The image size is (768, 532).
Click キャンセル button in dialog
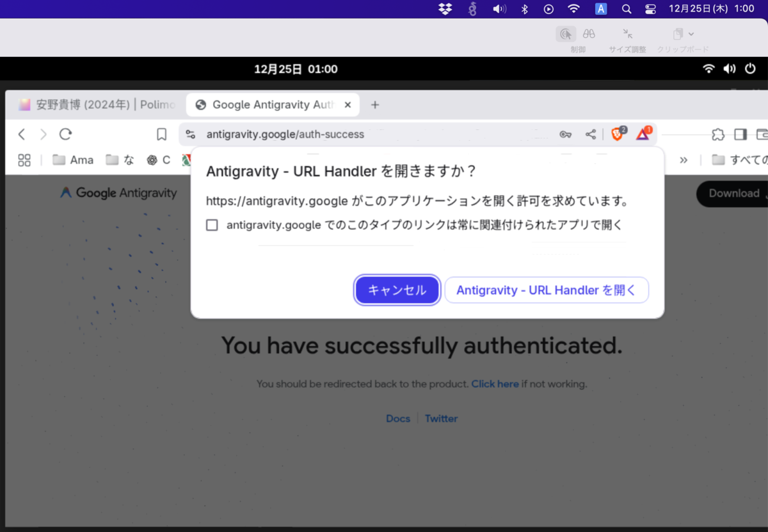coord(397,290)
